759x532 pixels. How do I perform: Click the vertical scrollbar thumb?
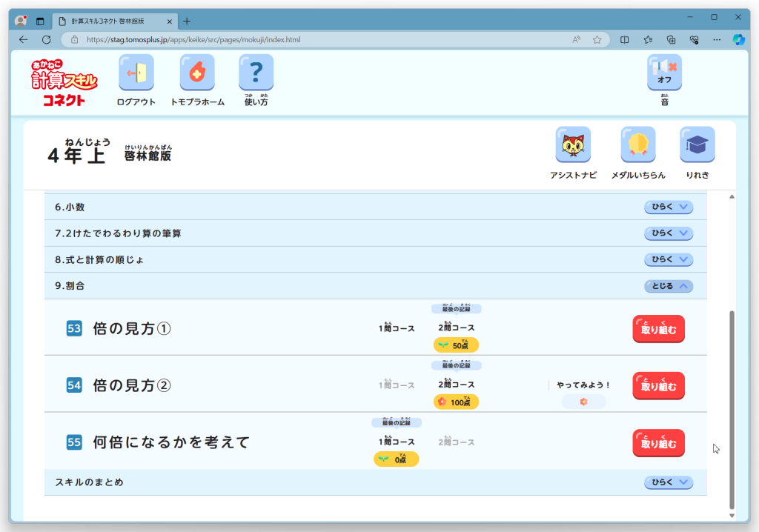732,410
